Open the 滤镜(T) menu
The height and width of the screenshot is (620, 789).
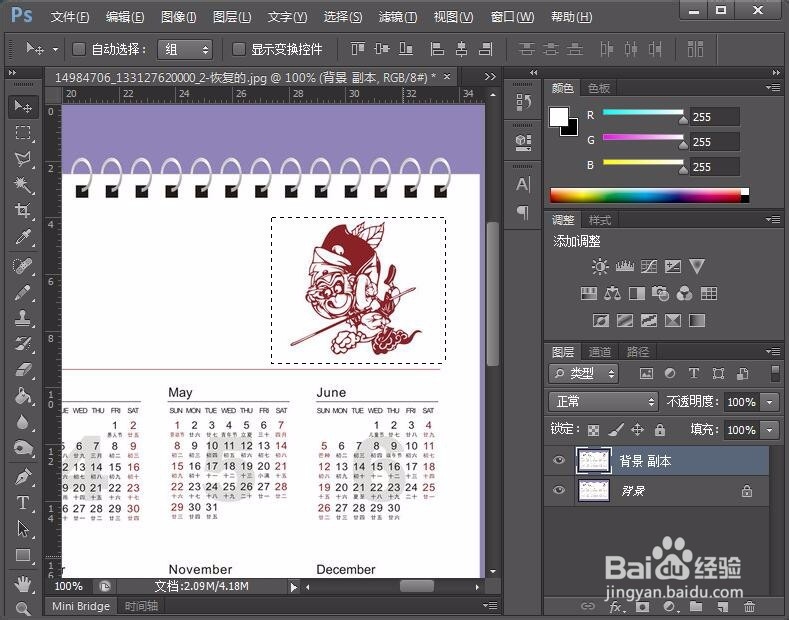point(398,17)
